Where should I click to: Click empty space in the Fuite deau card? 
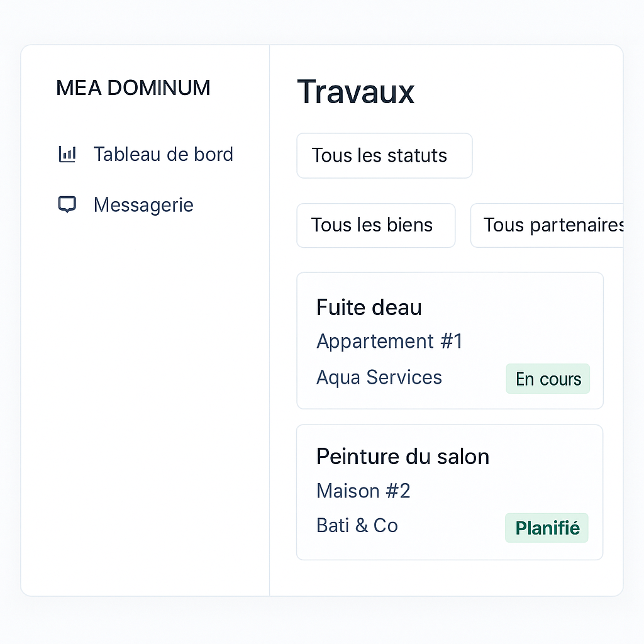(535, 314)
